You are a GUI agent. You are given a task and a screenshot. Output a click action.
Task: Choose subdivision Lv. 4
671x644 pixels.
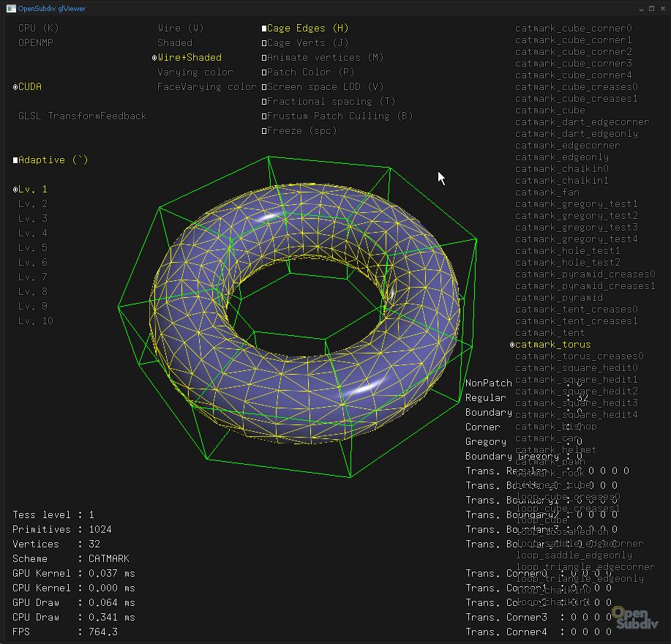[32, 233]
